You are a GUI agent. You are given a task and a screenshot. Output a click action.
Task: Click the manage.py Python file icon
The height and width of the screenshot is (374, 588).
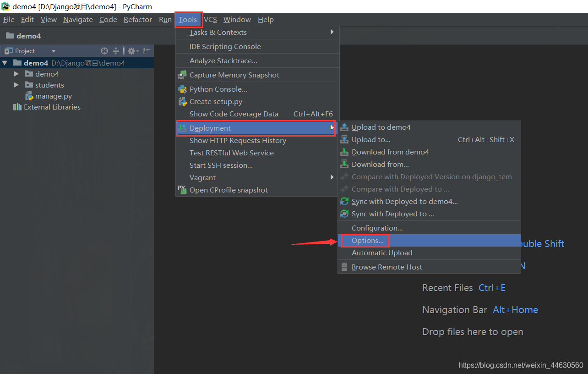(29, 96)
